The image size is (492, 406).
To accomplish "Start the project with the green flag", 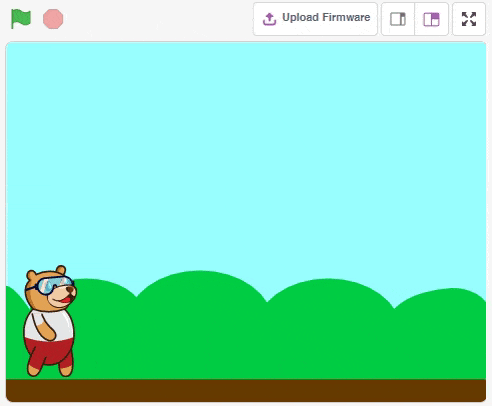I will tap(21, 19).
